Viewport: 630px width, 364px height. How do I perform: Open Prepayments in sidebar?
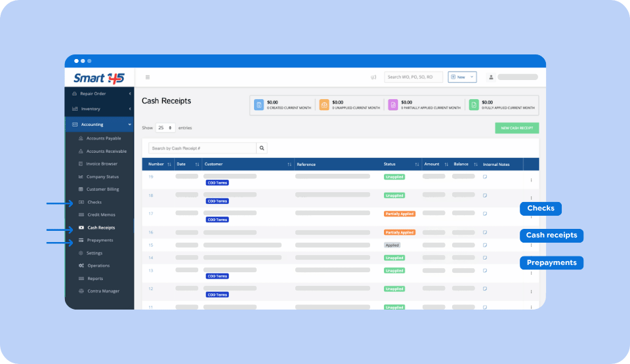(x=100, y=240)
